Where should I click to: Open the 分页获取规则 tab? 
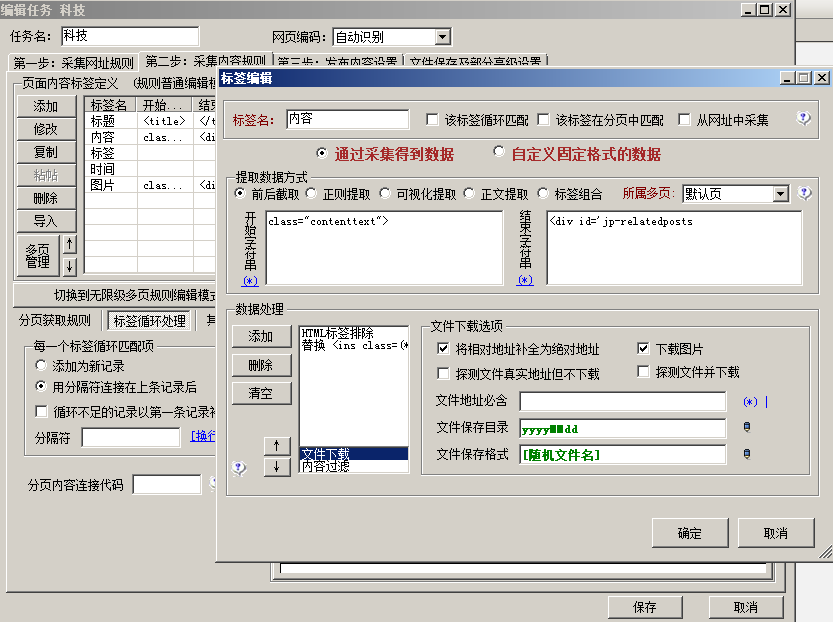pyautogui.click(x=57, y=321)
